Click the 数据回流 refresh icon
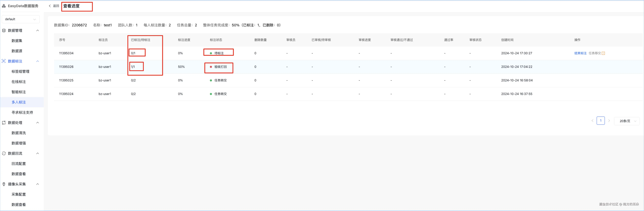 (4, 153)
